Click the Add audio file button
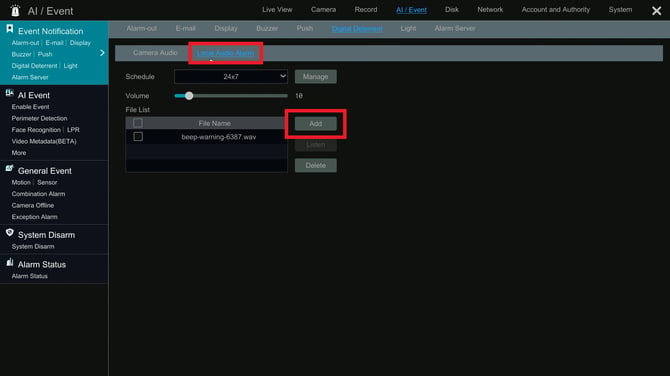The width and height of the screenshot is (670, 376). (315, 123)
